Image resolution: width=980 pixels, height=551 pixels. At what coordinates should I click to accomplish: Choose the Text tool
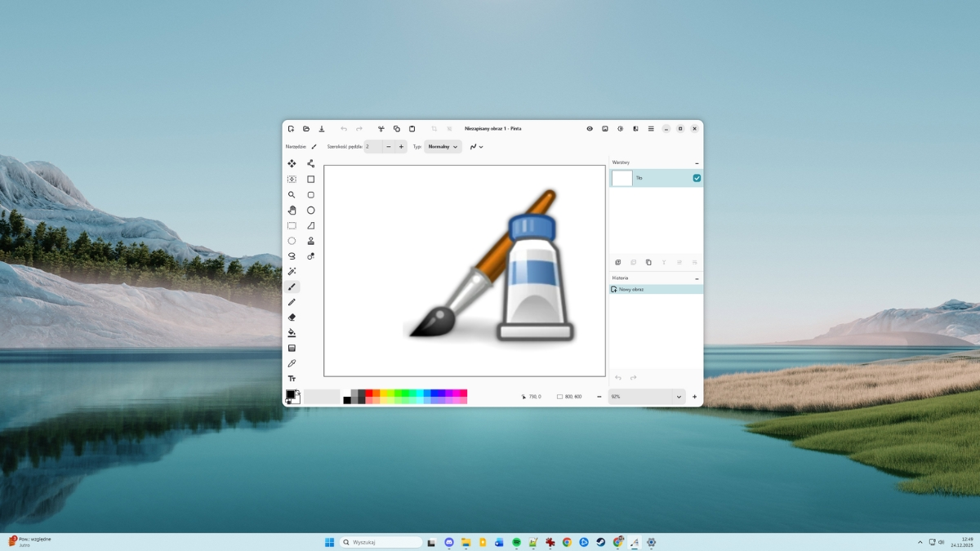click(292, 379)
